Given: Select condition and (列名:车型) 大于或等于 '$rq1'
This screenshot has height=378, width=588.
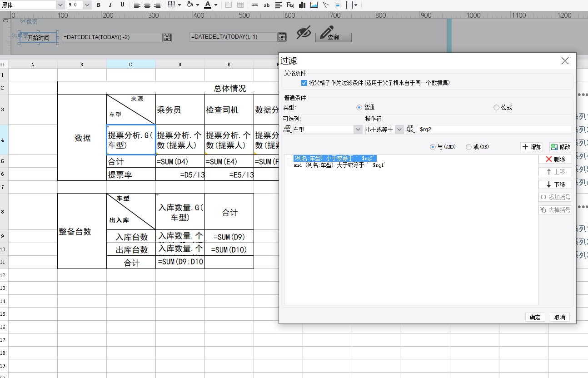Looking at the screenshot, I should [339, 165].
